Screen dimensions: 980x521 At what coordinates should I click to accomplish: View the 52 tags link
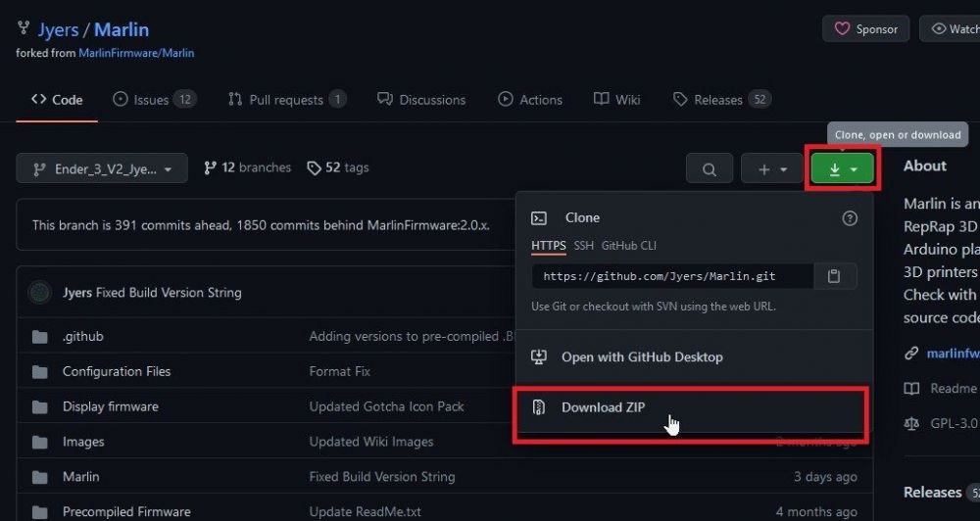[337, 167]
